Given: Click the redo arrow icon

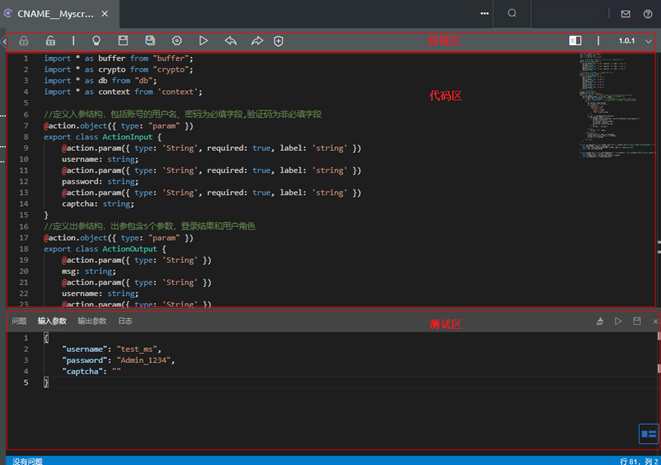Looking at the screenshot, I should click(x=256, y=41).
